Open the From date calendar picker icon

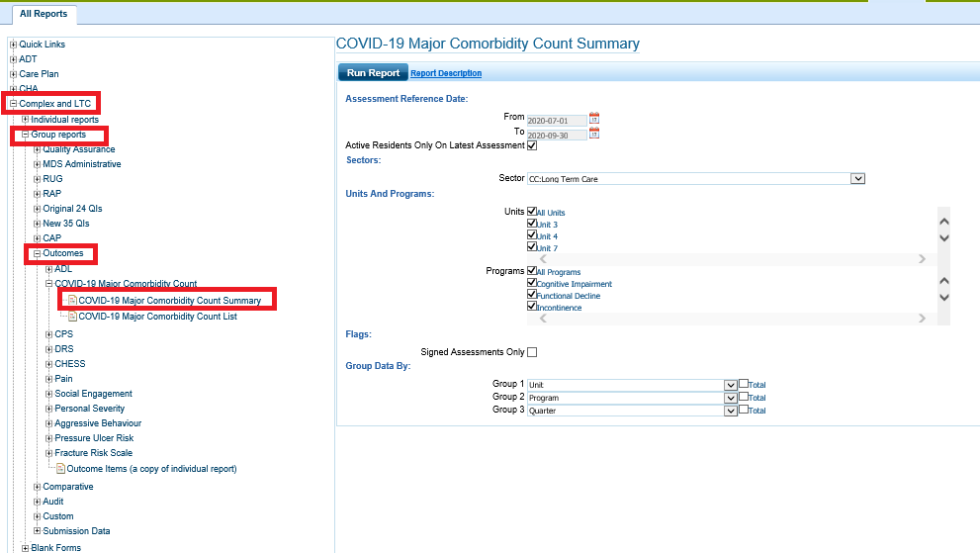[594, 119]
